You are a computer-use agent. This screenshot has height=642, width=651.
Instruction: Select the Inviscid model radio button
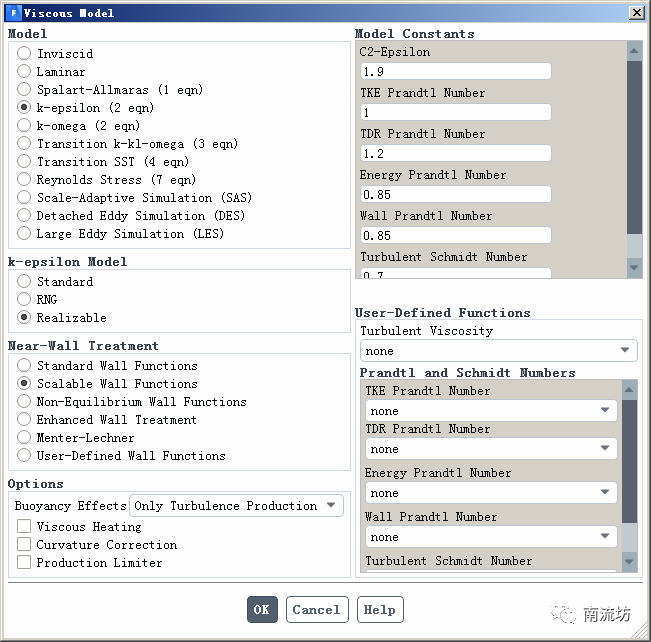coord(24,53)
